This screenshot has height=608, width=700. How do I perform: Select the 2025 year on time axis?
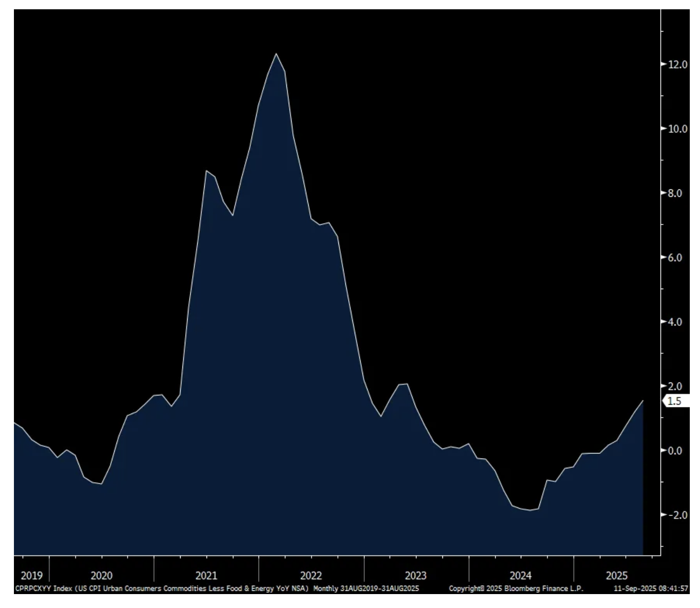616,576
